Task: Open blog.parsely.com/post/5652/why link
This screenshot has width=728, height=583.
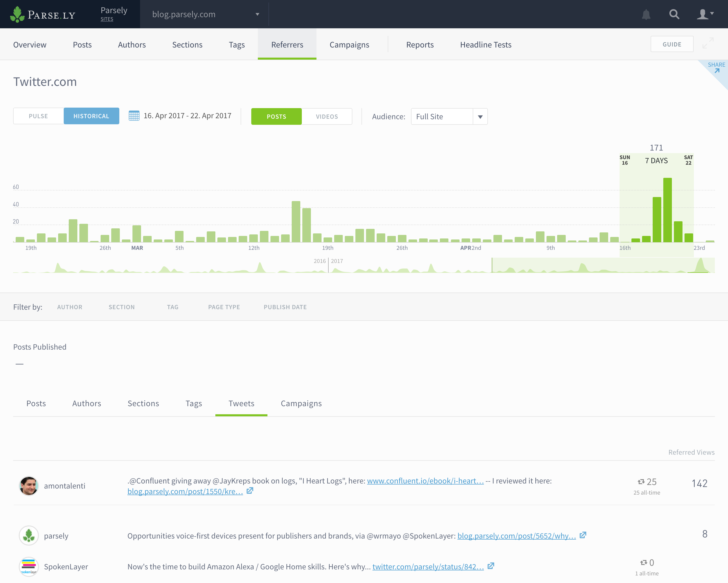Action: (x=517, y=536)
